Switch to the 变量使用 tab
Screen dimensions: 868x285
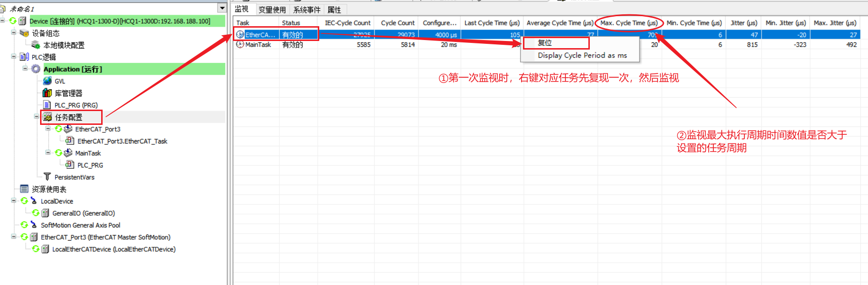point(272,10)
